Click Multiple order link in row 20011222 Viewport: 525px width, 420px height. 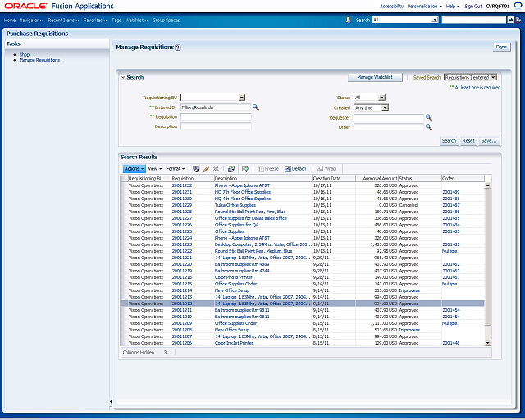point(450,251)
